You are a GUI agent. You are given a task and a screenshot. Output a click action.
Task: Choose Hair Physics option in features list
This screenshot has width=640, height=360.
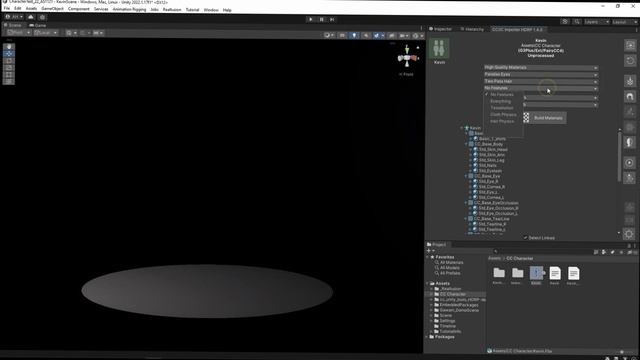tap(502, 121)
